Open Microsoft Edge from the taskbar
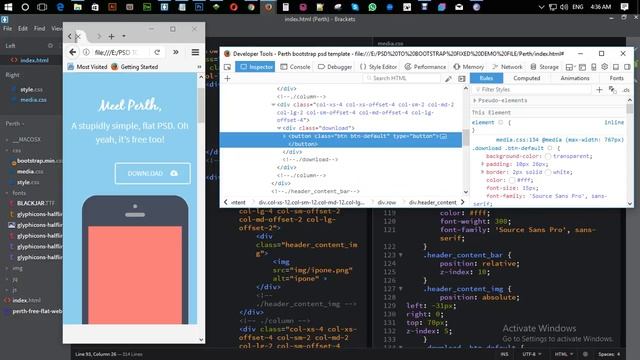This screenshot has height=360, width=640. [60, 7]
